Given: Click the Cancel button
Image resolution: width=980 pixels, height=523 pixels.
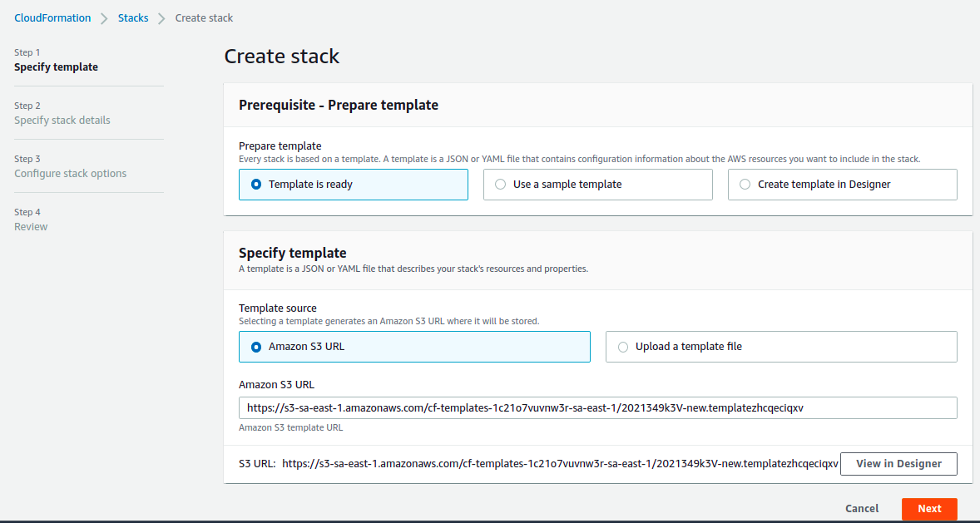Looking at the screenshot, I should 862,509.
